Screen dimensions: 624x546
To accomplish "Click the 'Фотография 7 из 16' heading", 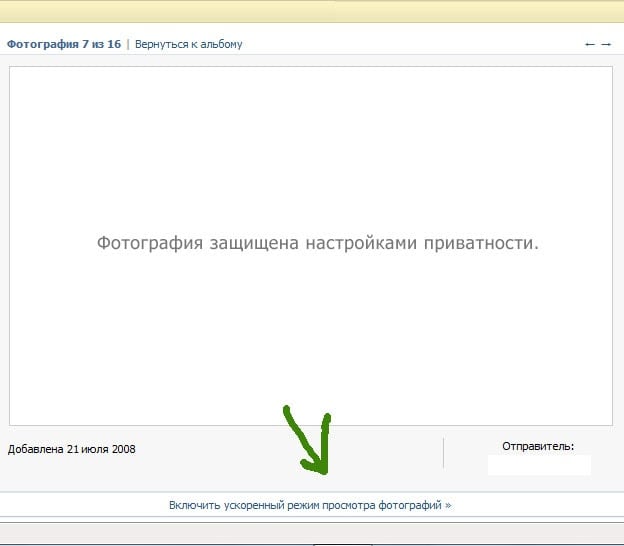I will tap(64, 44).
